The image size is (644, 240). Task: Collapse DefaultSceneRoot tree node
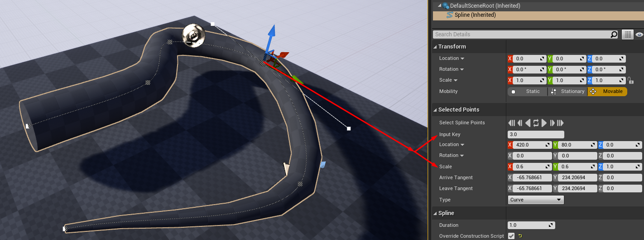coord(439,6)
